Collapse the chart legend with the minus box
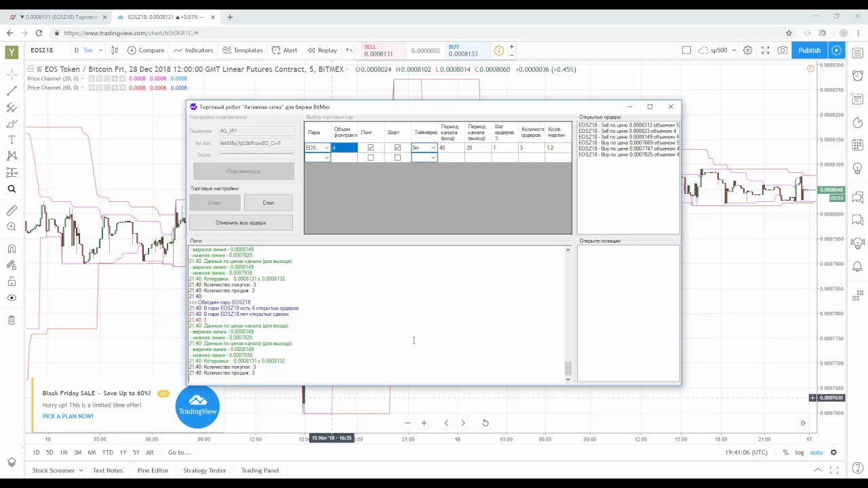This screenshot has width=868, height=488. (x=31, y=69)
